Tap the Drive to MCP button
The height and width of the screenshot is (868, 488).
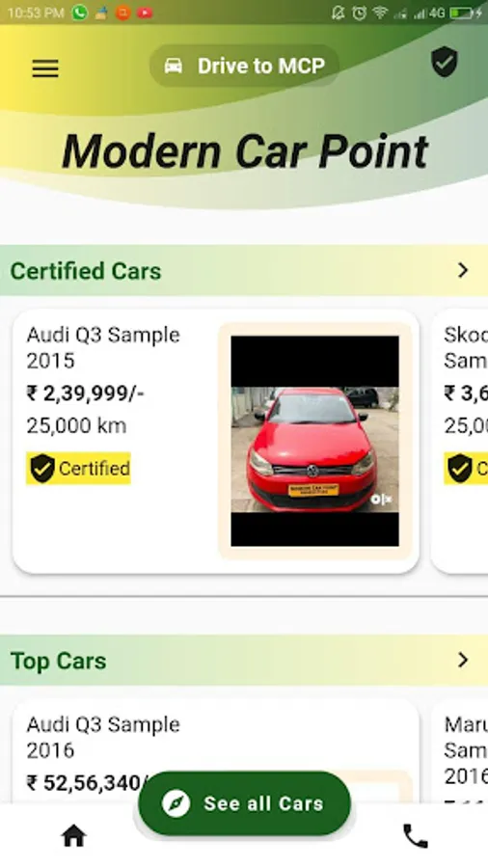[244, 66]
